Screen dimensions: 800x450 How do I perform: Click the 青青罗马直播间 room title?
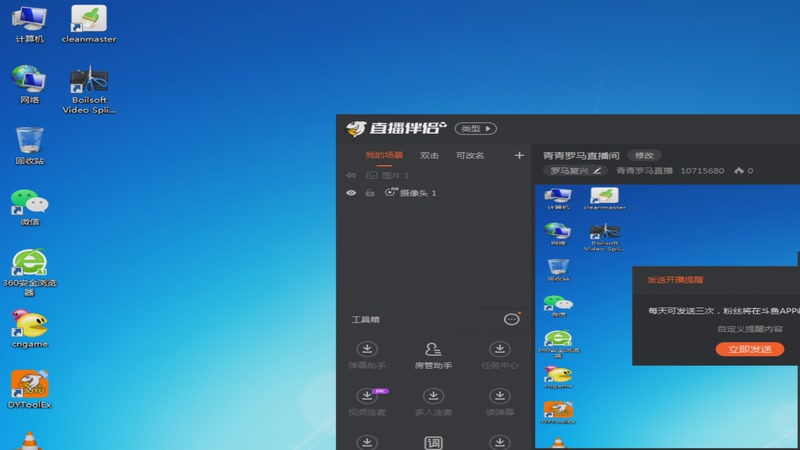tap(581, 156)
